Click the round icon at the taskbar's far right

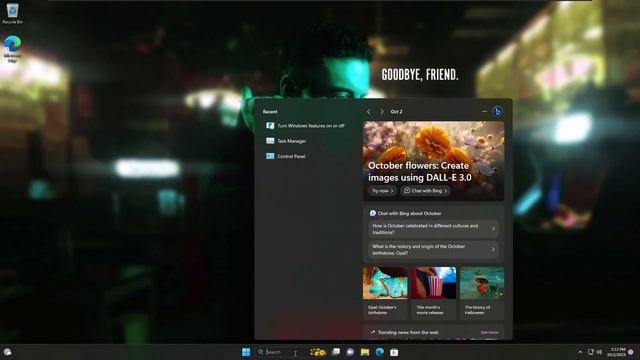pyautogui.click(x=631, y=352)
